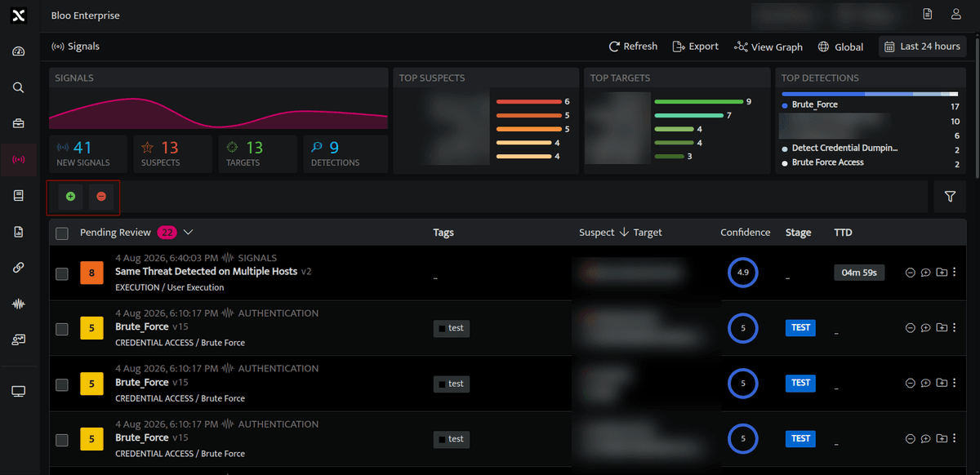
Task: Open the search icon in left sidebar
Action: 19,87
